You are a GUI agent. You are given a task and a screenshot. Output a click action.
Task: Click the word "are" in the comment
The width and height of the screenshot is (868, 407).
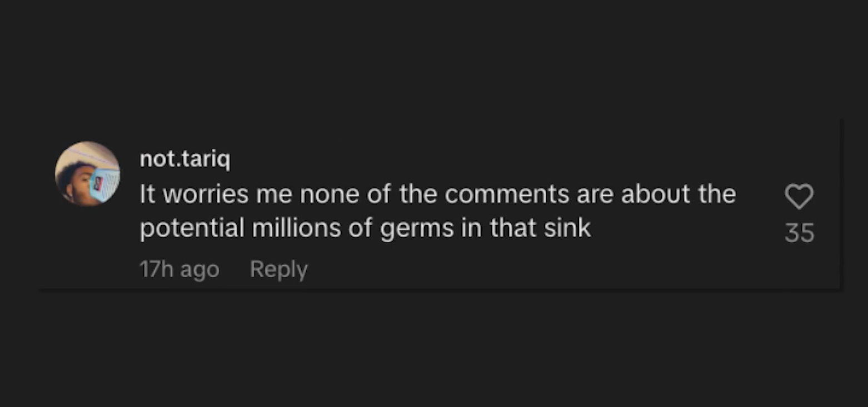point(594,194)
